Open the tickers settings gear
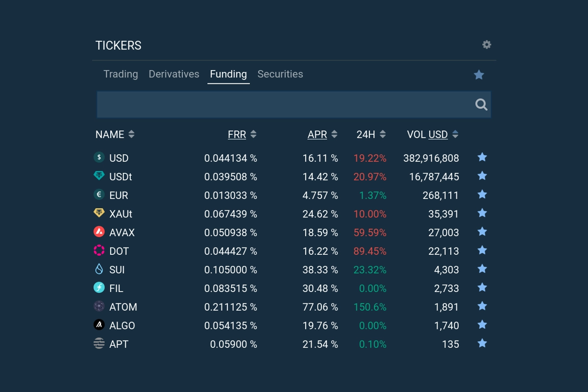This screenshot has width=588, height=392. click(486, 45)
